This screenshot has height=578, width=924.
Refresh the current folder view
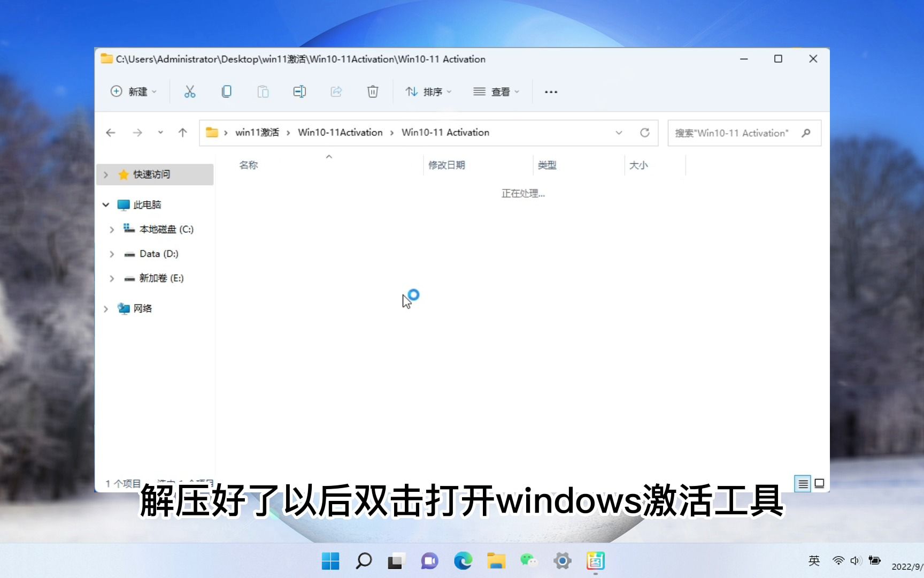(x=645, y=133)
